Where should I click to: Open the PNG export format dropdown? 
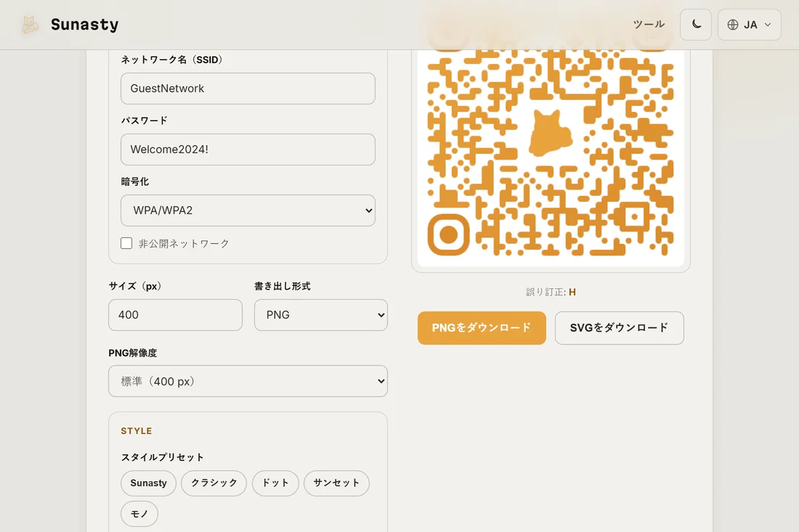[321, 315]
